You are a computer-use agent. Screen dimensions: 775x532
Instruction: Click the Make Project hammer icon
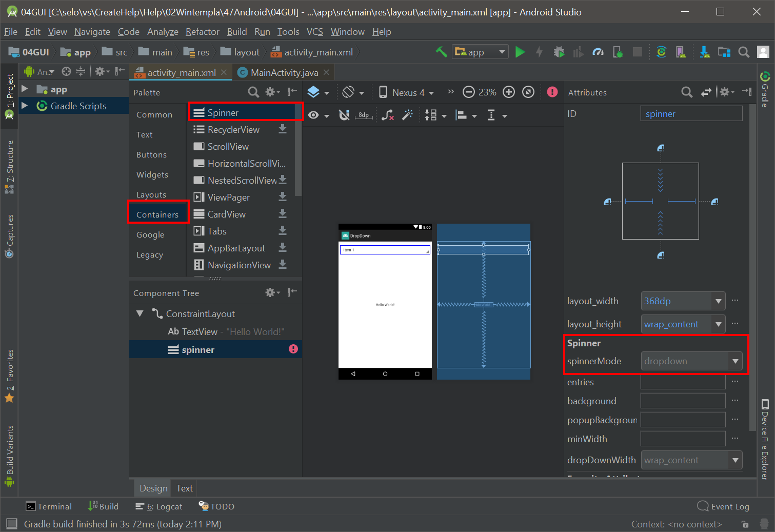(441, 52)
